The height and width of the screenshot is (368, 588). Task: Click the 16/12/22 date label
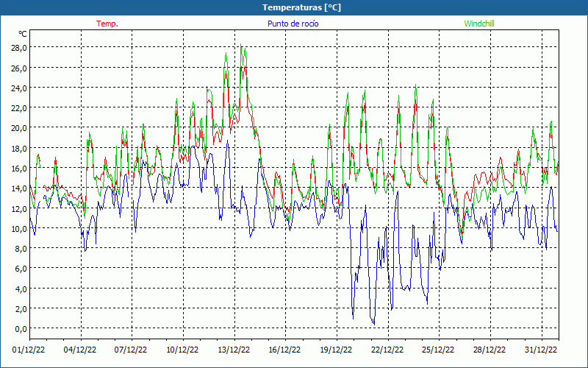pyautogui.click(x=284, y=350)
